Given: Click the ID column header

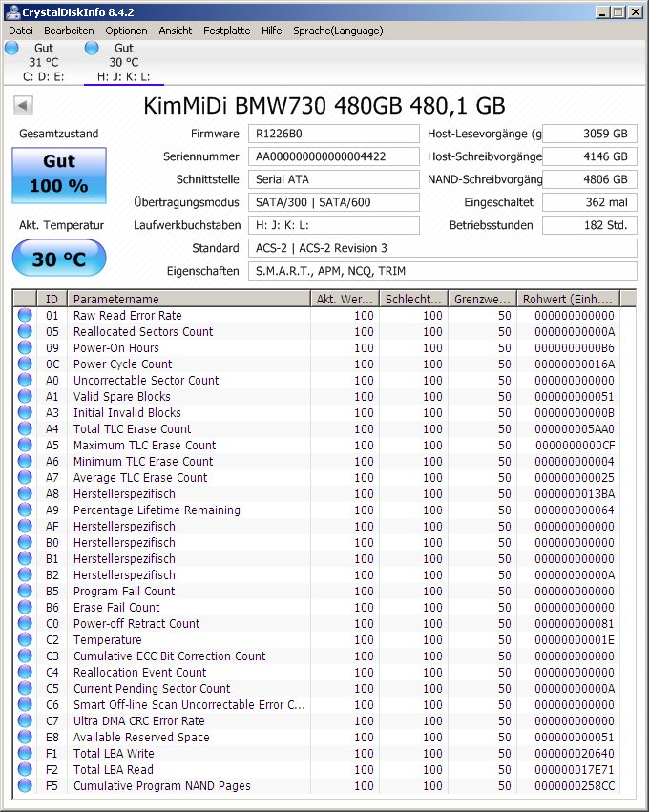Looking at the screenshot, I should coord(52,299).
